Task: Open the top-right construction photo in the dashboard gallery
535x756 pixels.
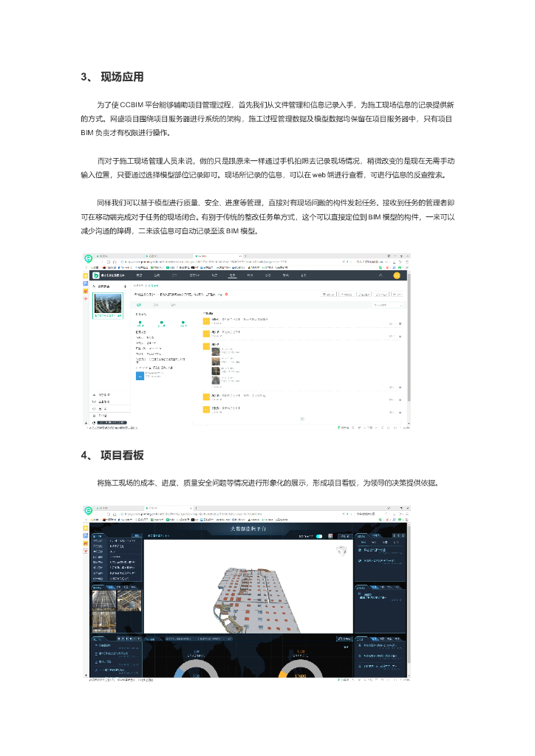Action: click(x=129, y=601)
